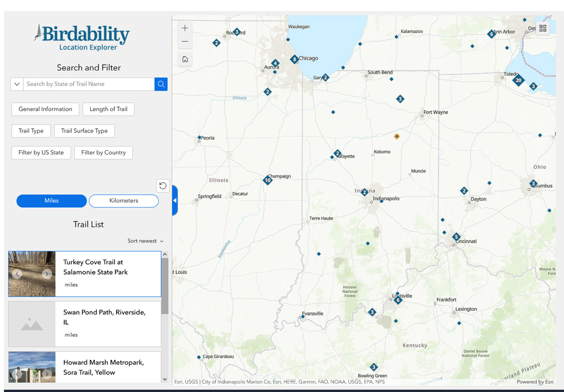This screenshot has height=392, width=564.
Task: Zoom in on the map
Action: (x=185, y=28)
